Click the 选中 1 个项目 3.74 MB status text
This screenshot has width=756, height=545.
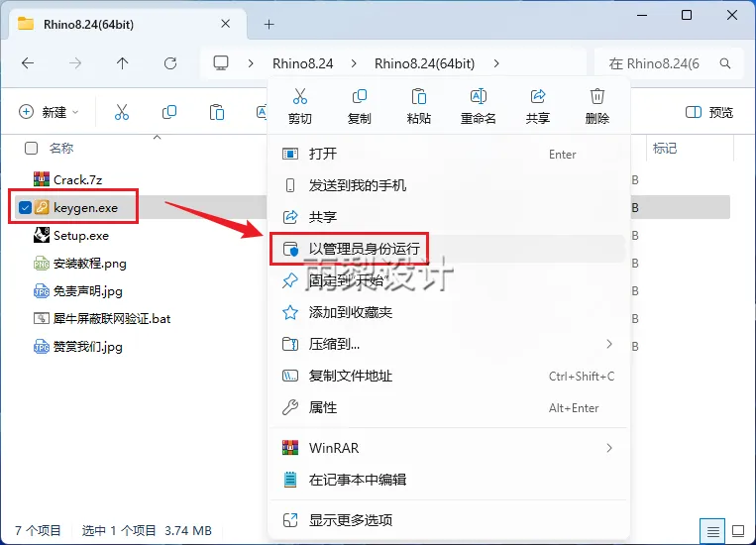click(147, 530)
